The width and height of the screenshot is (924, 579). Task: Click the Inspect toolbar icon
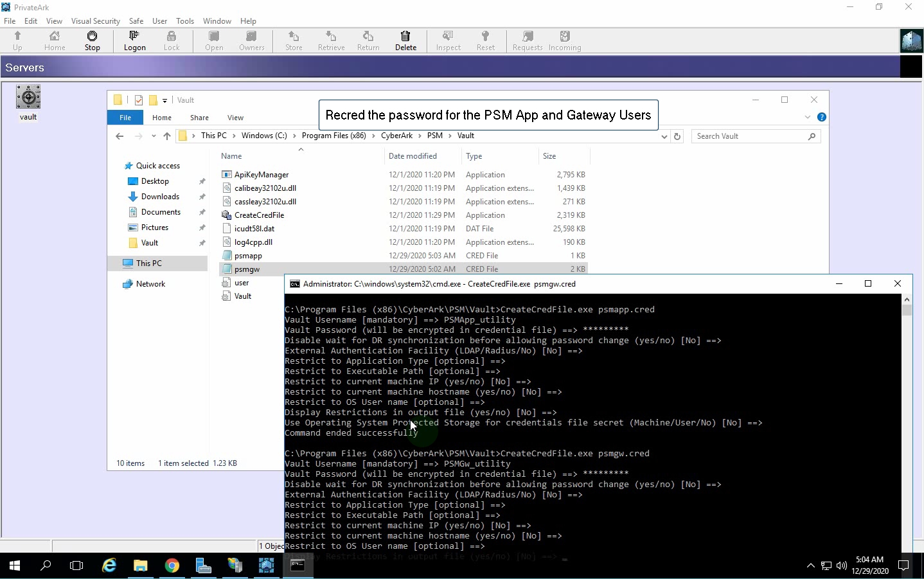click(448, 41)
